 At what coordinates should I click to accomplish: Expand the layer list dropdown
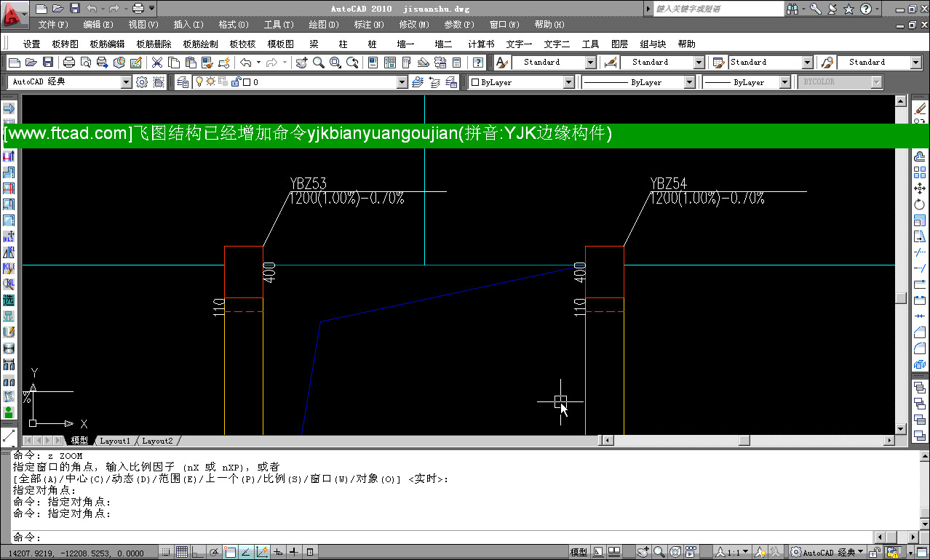[402, 83]
